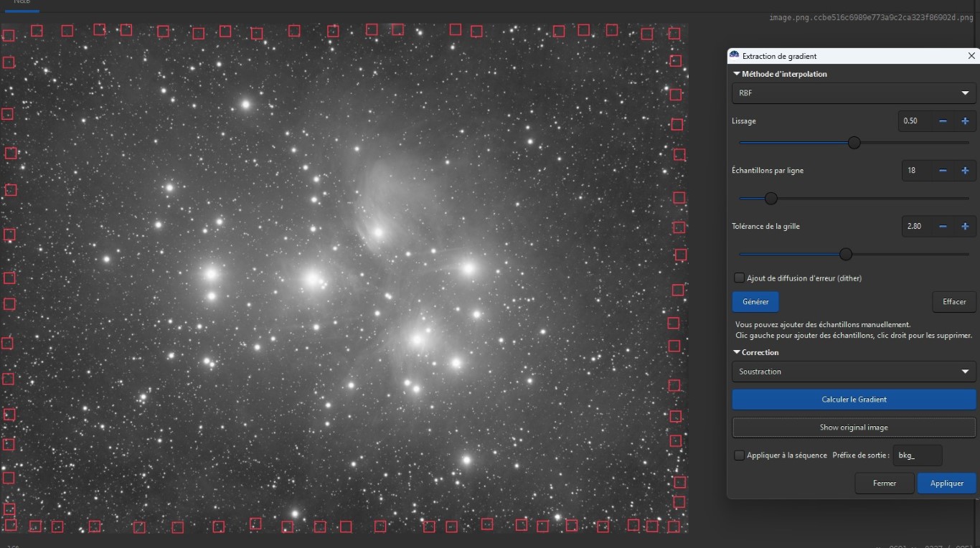Click the "Tolérance de la grille" label

[765, 227]
